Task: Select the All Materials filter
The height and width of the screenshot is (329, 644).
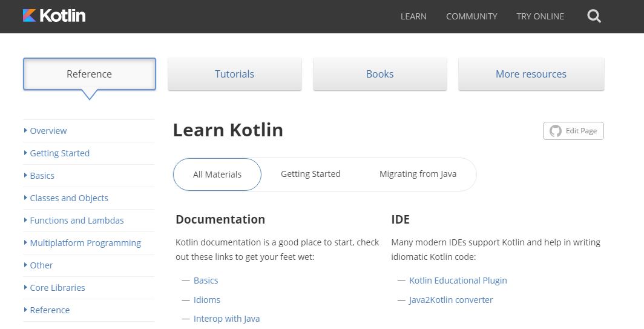Action: tap(217, 174)
